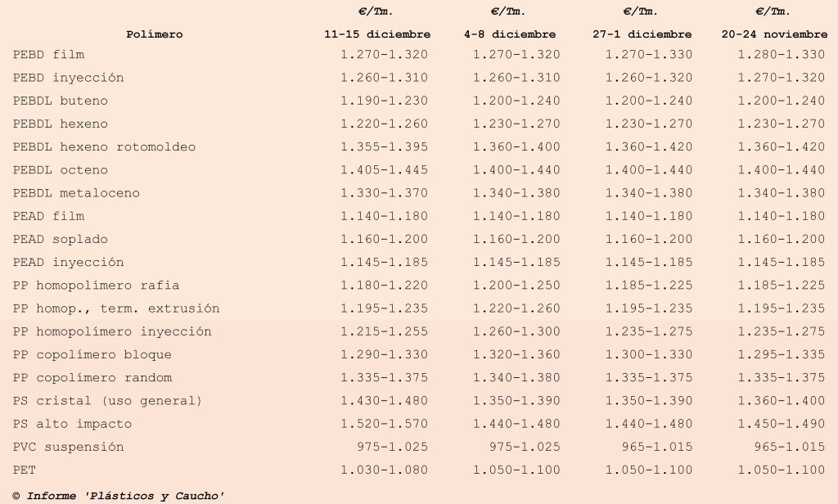Click PS alto impacto 11-15 diciembre price
The image size is (838, 504).
coord(385,424)
